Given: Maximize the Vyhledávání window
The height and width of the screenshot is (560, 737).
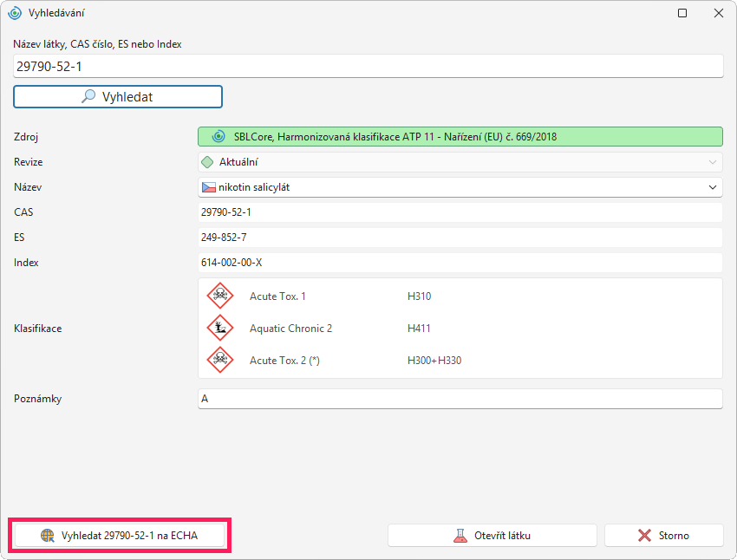Looking at the screenshot, I should tap(682, 13).
